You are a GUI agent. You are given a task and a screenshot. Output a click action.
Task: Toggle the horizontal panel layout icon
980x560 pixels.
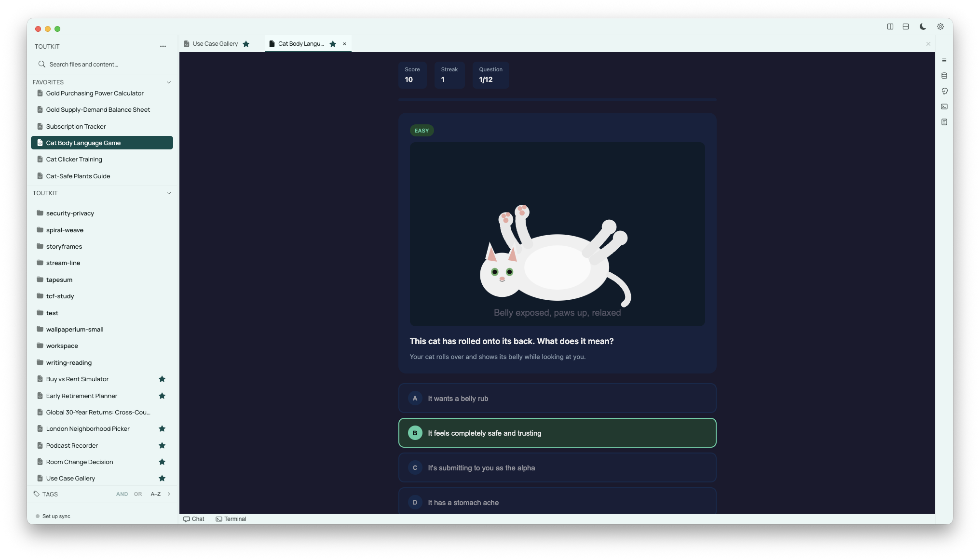tap(906, 27)
